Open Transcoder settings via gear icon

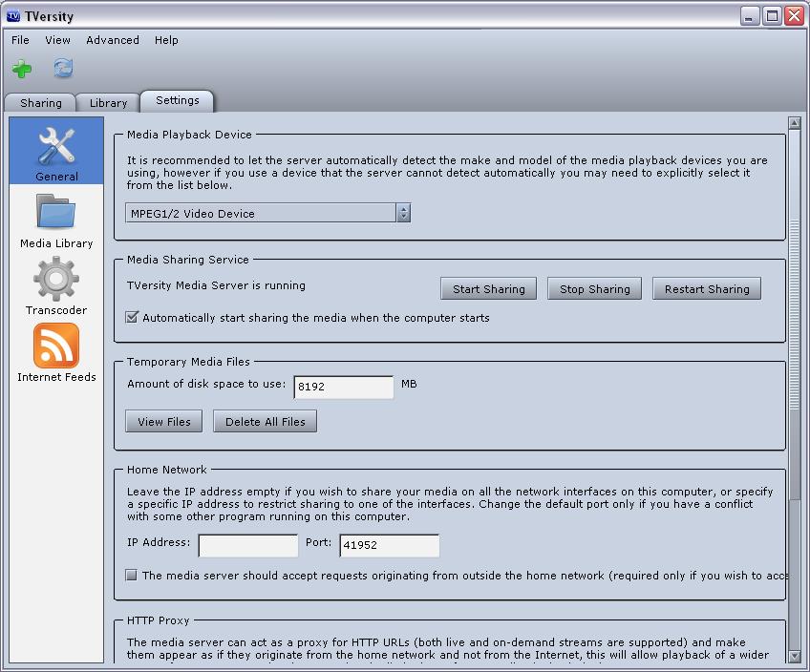click(x=56, y=287)
